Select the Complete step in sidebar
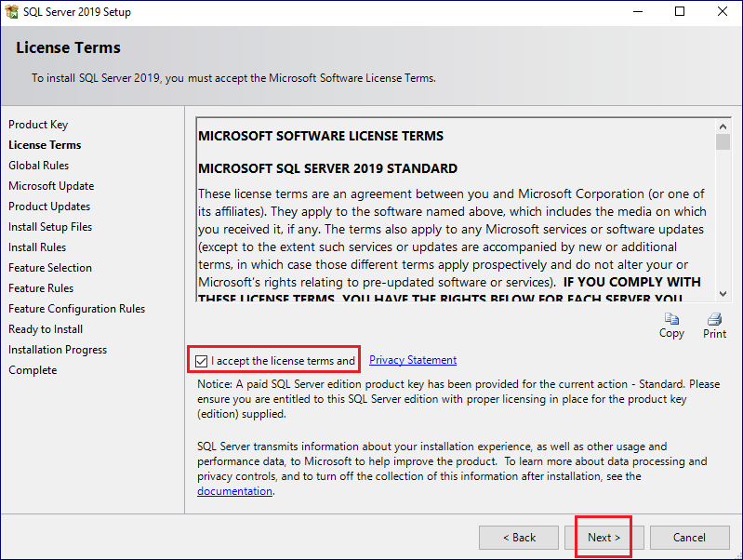This screenshot has height=560, width=743. point(33,370)
